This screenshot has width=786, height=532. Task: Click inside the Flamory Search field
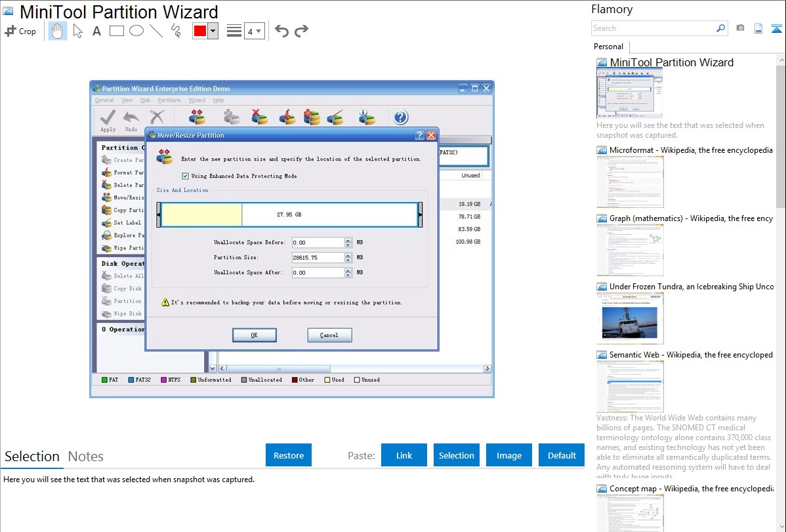653,28
